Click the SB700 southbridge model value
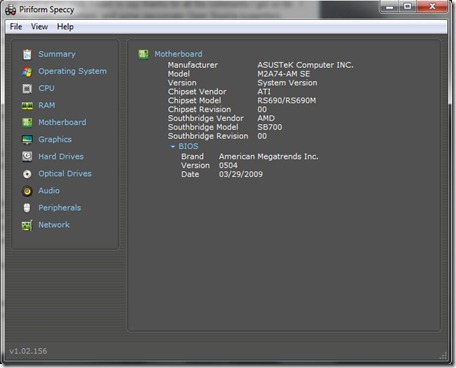This screenshot has width=456, height=368. [269, 127]
